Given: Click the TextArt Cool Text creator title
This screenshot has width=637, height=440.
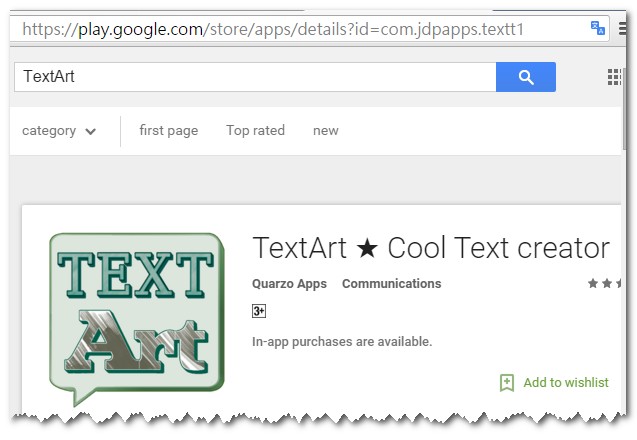Looking at the screenshot, I should (x=431, y=247).
